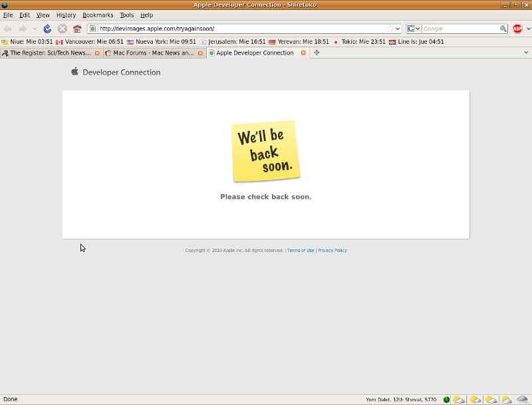This screenshot has width=532, height=405.
Task: Click the Line Is clock entry
Action: coord(416,42)
